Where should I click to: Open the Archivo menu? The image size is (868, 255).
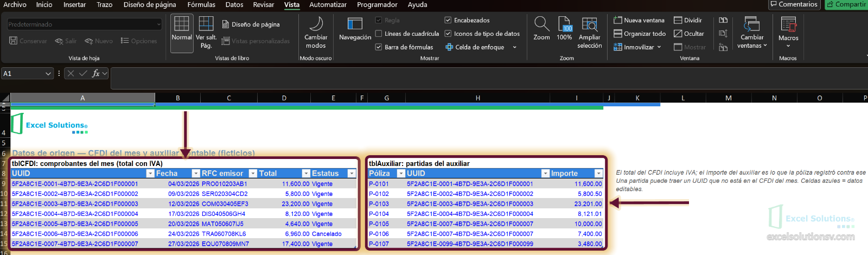[x=15, y=4]
